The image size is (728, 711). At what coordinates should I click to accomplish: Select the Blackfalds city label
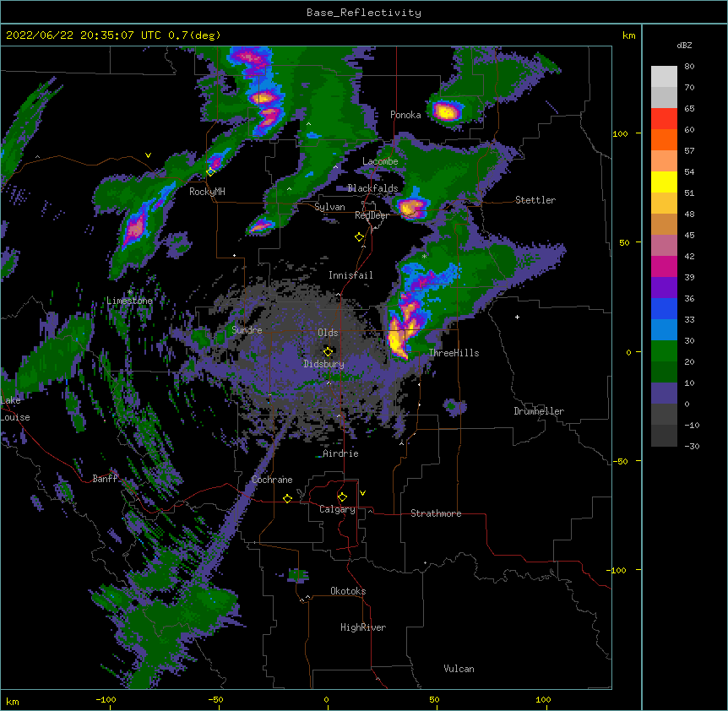point(372,188)
